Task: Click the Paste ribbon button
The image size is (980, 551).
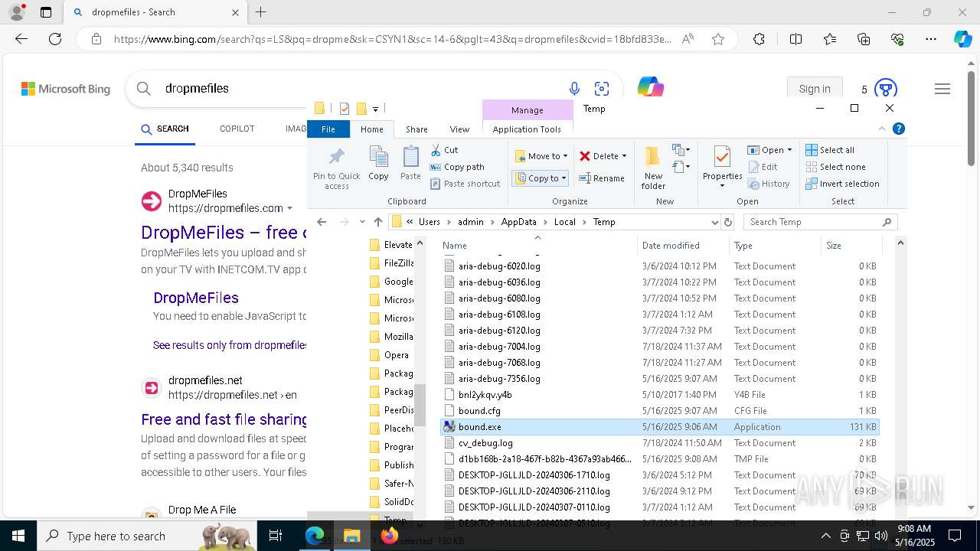Action: pos(410,164)
